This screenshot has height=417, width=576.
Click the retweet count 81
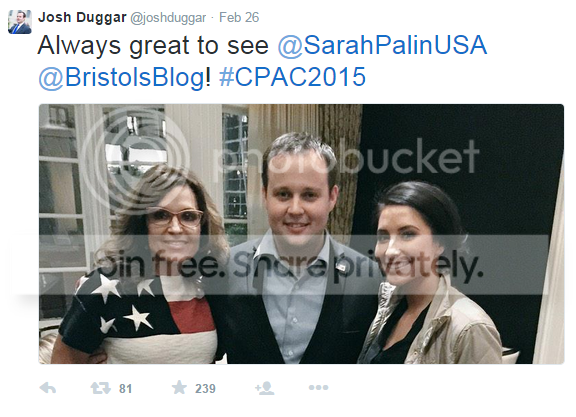pyautogui.click(x=126, y=389)
